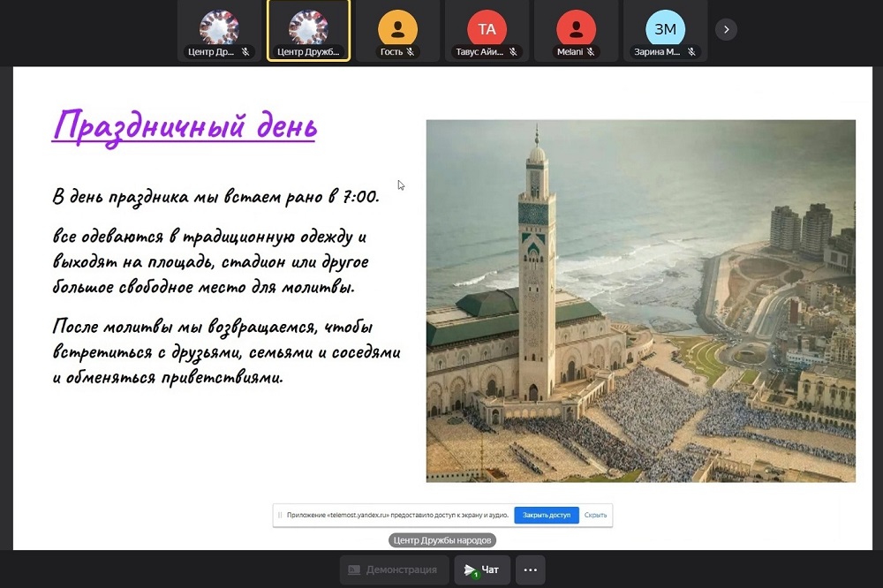
Task: Open the three-dots more options menu
Action: tap(530, 569)
